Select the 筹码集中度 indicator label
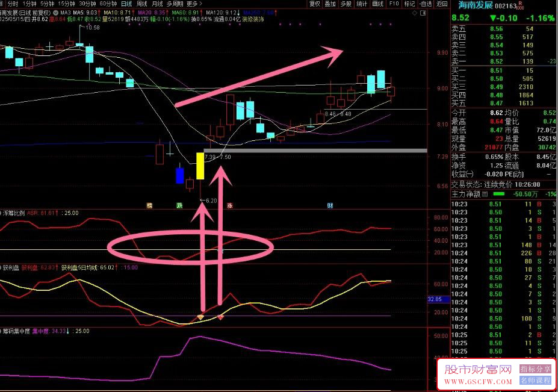Image resolution: width=558 pixels, height=392 pixels. click(16, 331)
